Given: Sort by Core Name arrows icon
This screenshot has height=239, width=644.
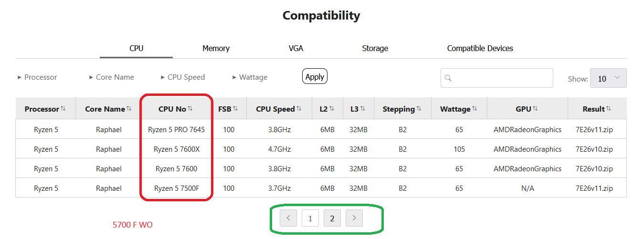Looking at the screenshot, I should coord(128,109).
